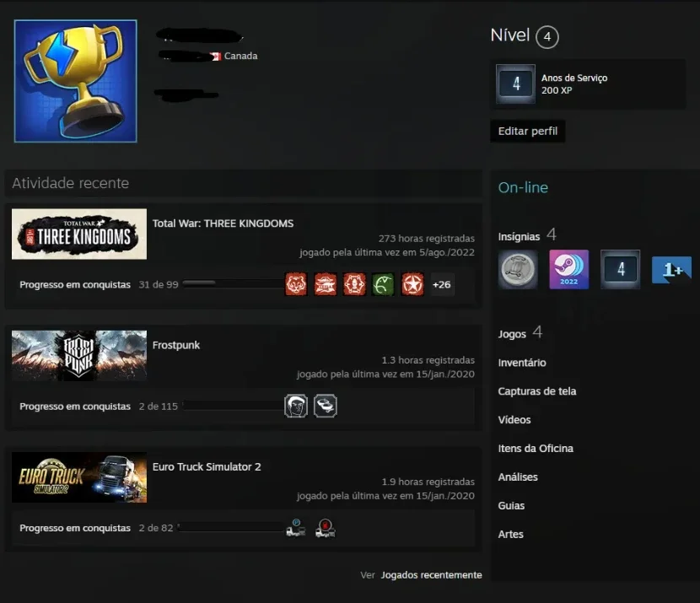Screen dimensions: 700x603
Task: Click the Euro Truck achievement progress bar
Action: (x=230, y=527)
